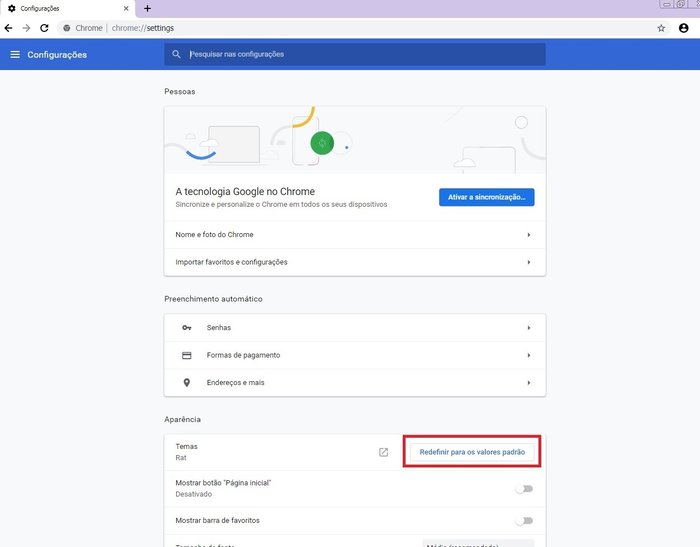Click Mostrar barra de favoritos label
Screen dimensions: 700x547
click(x=217, y=521)
